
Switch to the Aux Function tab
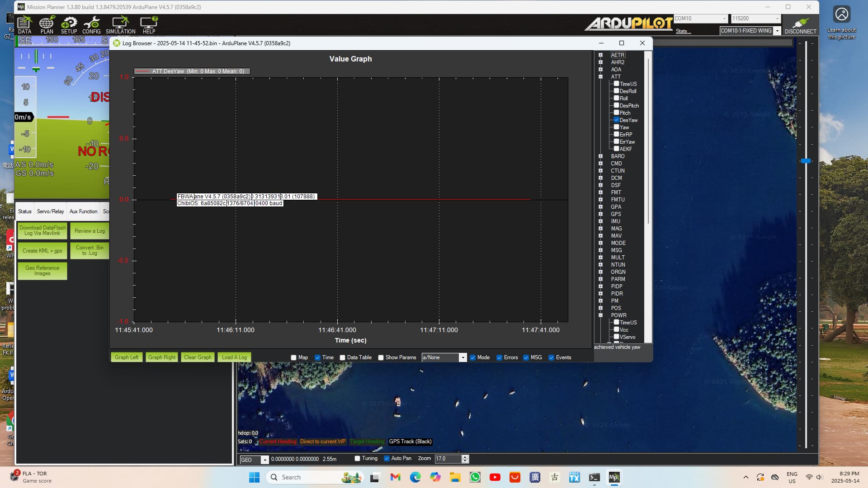[83, 211]
